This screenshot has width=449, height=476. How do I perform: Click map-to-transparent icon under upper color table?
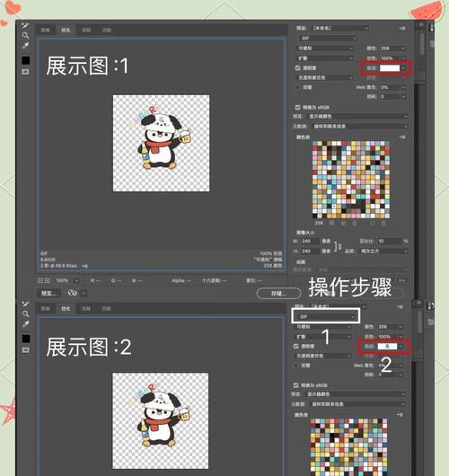point(332,224)
